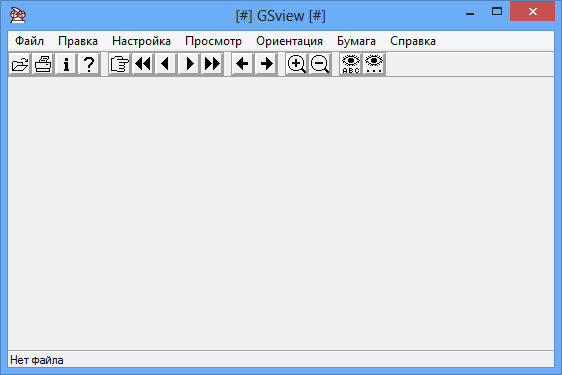The image size is (562, 375).
Task: Show file info with the 'i' icon
Action: tap(66, 64)
